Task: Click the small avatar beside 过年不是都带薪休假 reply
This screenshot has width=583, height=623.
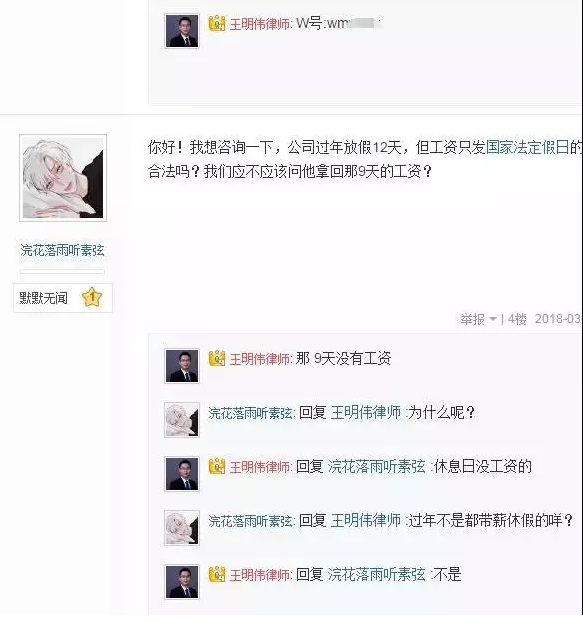Action: tap(182, 528)
